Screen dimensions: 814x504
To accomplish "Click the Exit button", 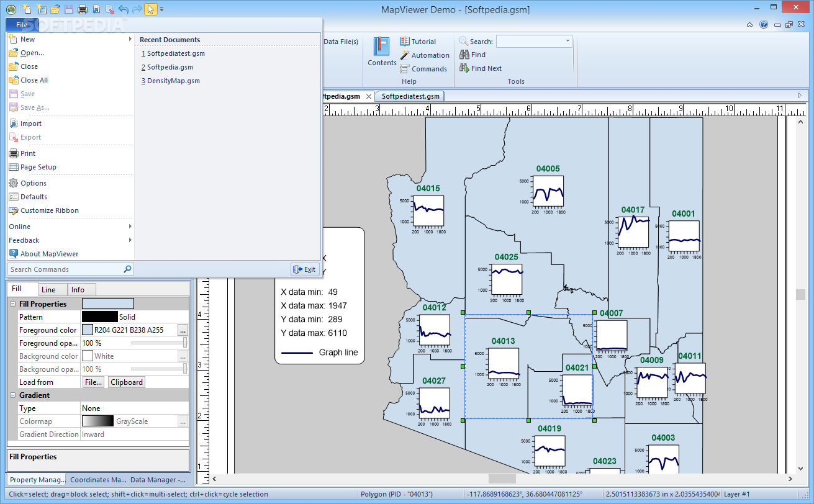I will (x=304, y=269).
